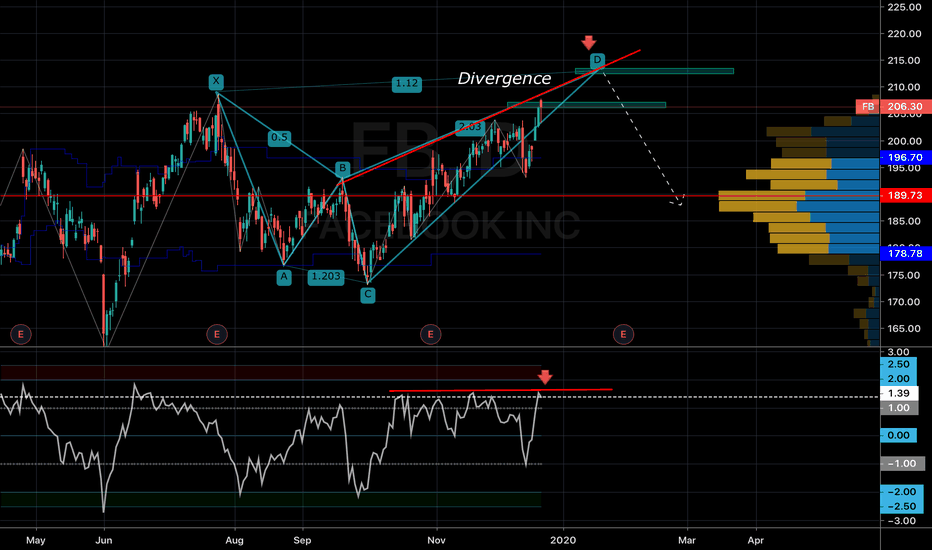Click the 2.50 indicator level label
Image resolution: width=932 pixels, height=550 pixels.
coord(899,364)
